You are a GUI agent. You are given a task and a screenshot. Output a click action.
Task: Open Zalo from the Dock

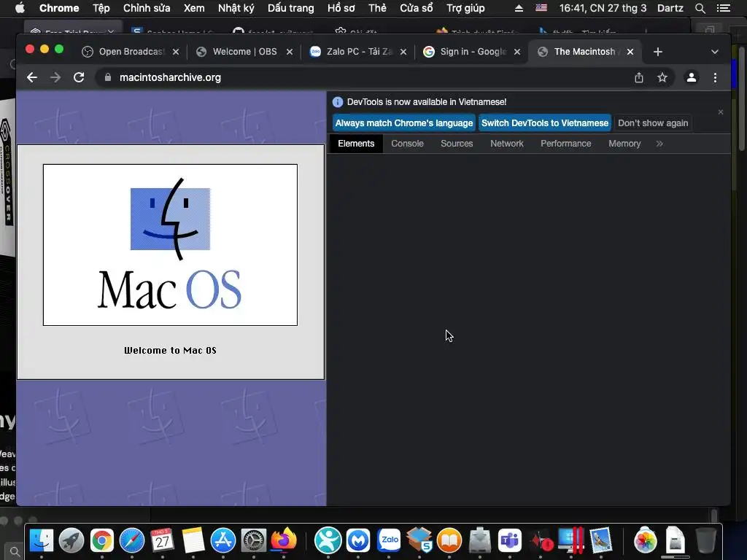pos(389,540)
